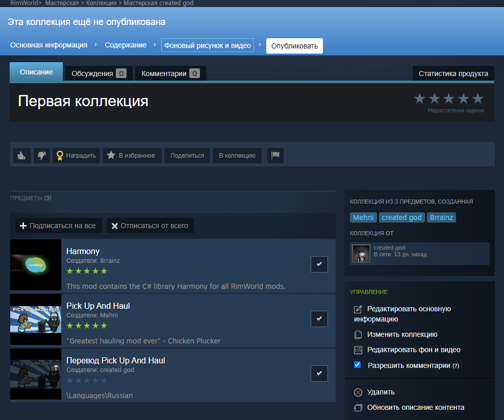Screen dimensions: 504x420
Task: Open the Pick Up And Haul thumbnail
Action: (x=36, y=319)
